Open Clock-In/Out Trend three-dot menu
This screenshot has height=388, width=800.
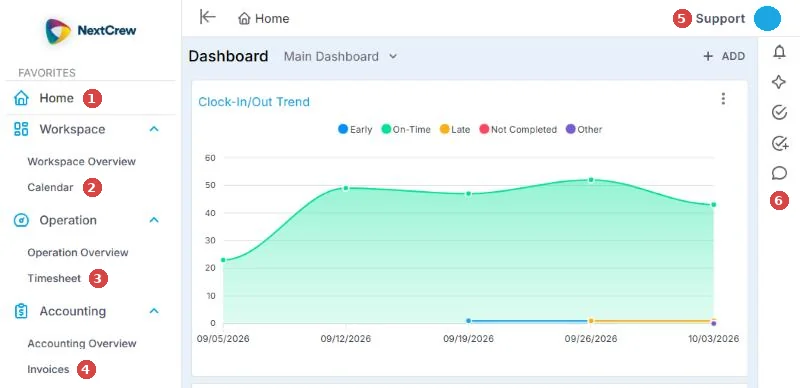point(722,99)
